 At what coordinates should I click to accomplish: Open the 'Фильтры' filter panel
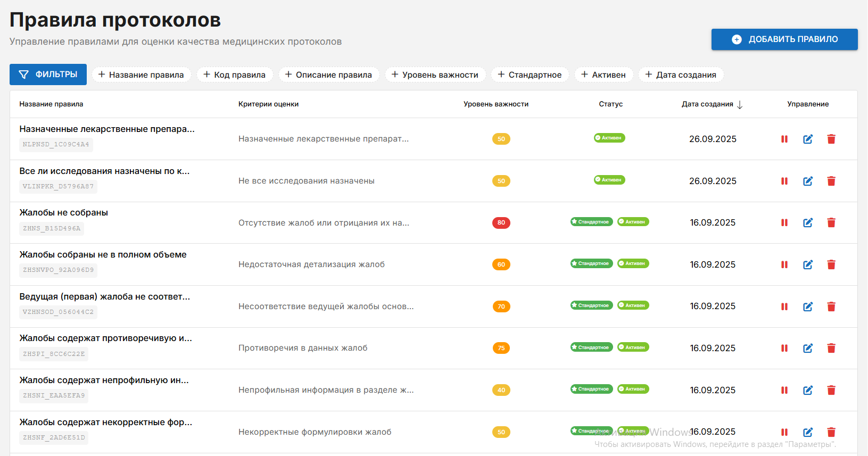(48, 74)
